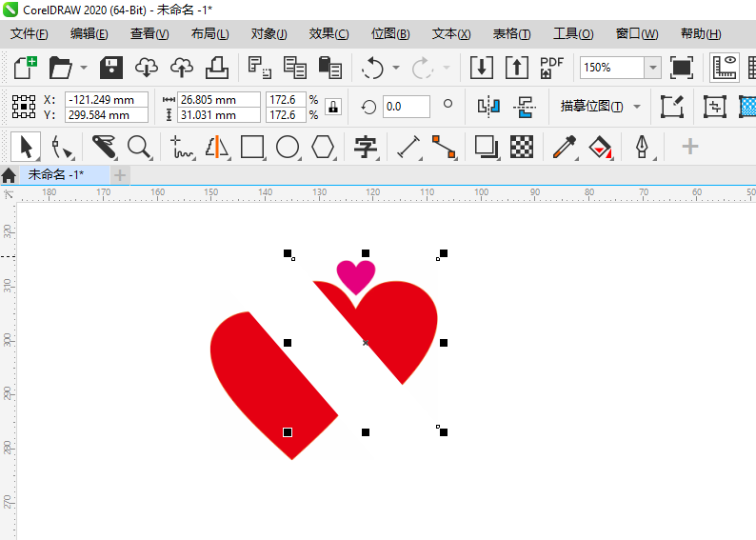Select the Text tool
Screen dimensions: 756x540
tap(365, 147)
